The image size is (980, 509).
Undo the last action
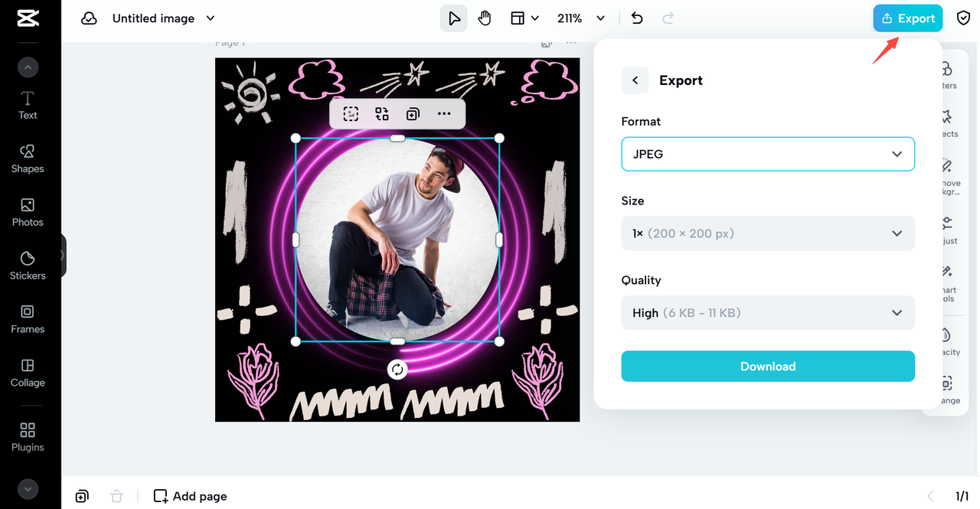(637, 18)
